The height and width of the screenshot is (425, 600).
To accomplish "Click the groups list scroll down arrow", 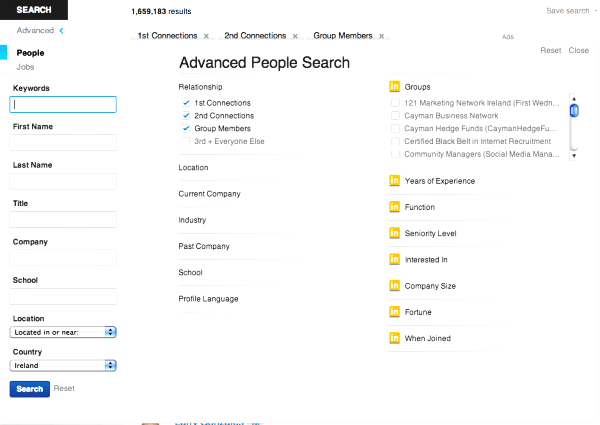I will pos(574,156).
